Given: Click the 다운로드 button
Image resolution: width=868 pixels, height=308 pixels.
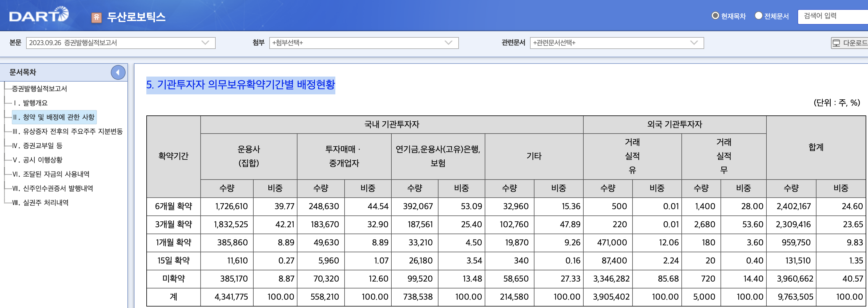Looking at the screenshot, I should click(x=849, y=43).
